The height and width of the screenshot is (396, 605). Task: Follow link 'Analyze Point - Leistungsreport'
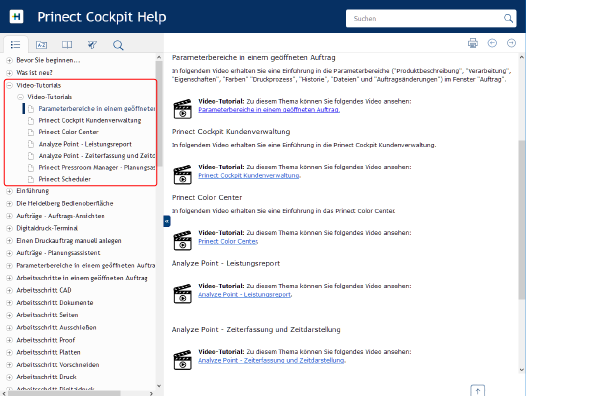(x=245, y=294)
